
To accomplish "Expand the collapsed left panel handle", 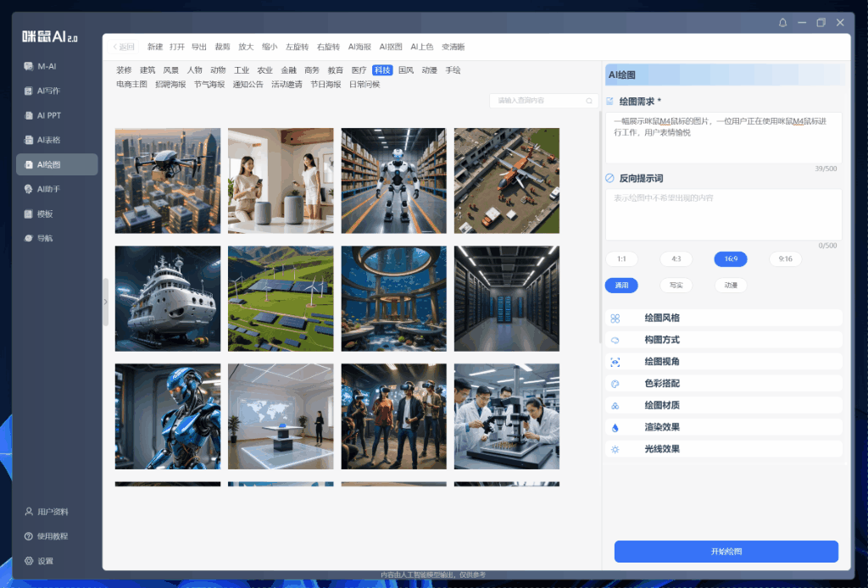I will (106, 302).
